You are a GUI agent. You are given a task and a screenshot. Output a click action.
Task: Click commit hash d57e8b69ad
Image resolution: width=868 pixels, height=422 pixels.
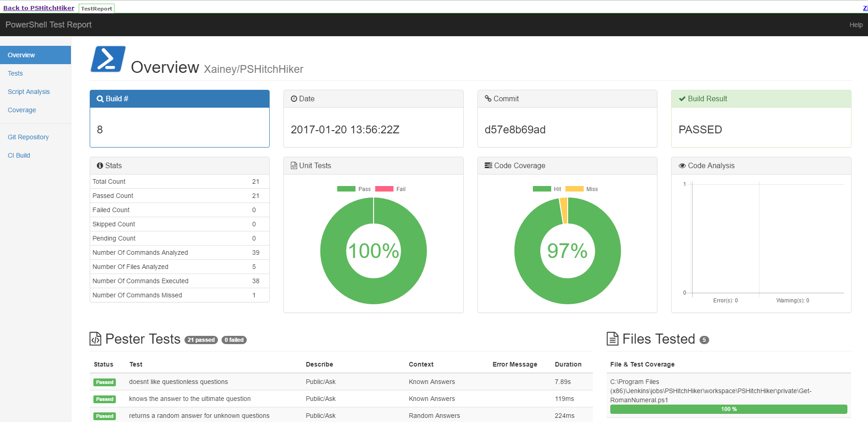[x=515, y=130]
